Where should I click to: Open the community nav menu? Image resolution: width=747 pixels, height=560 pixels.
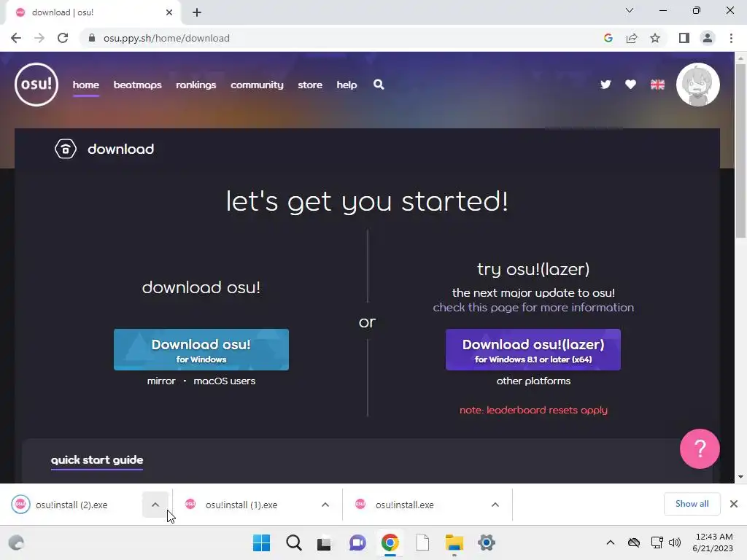[x=257, y=85]
